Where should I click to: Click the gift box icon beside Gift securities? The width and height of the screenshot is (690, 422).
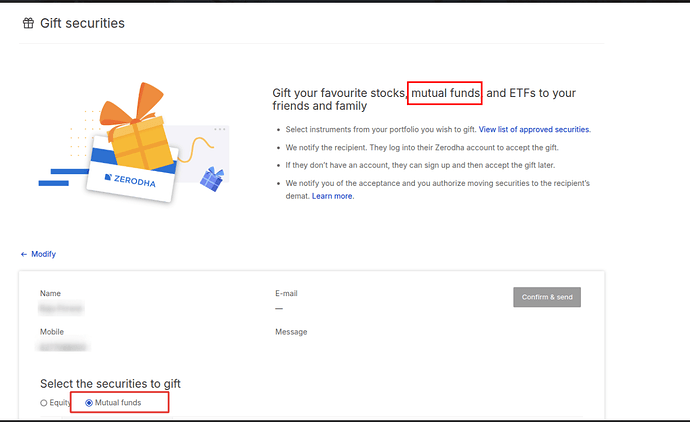point(28,23)
